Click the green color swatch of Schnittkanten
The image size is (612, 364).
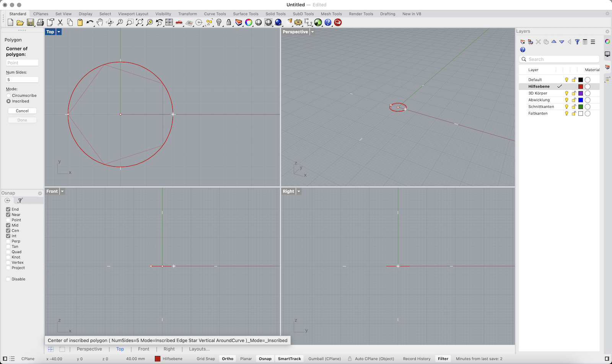point(581,107)
